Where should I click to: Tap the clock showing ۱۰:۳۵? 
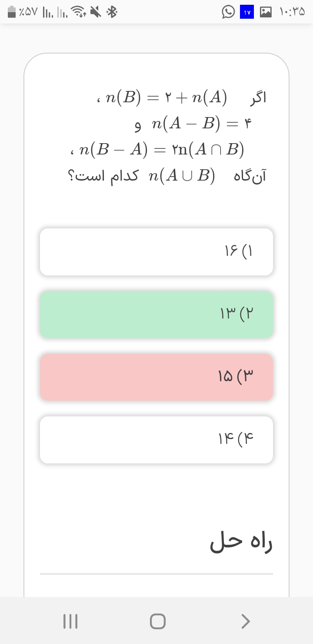[292, 12]
